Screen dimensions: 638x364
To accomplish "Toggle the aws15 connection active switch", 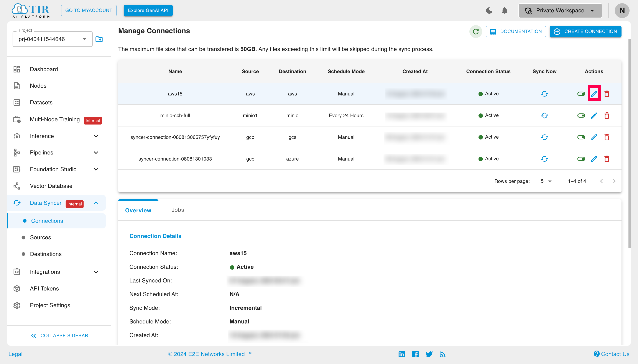I will point(581,94).
